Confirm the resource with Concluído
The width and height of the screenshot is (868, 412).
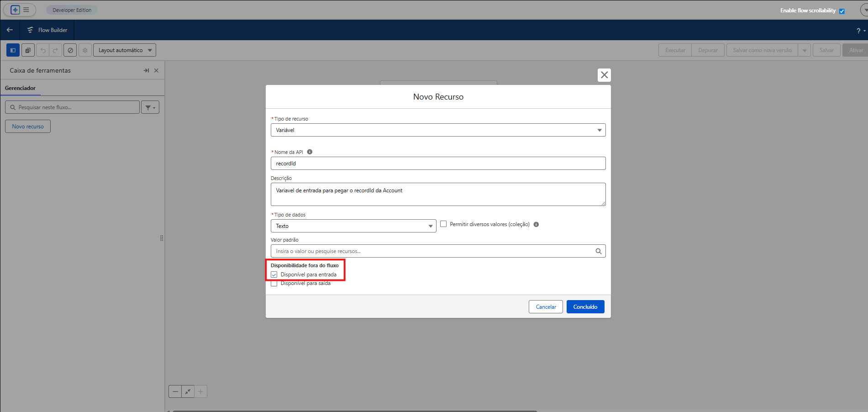(x=585, y=306)
